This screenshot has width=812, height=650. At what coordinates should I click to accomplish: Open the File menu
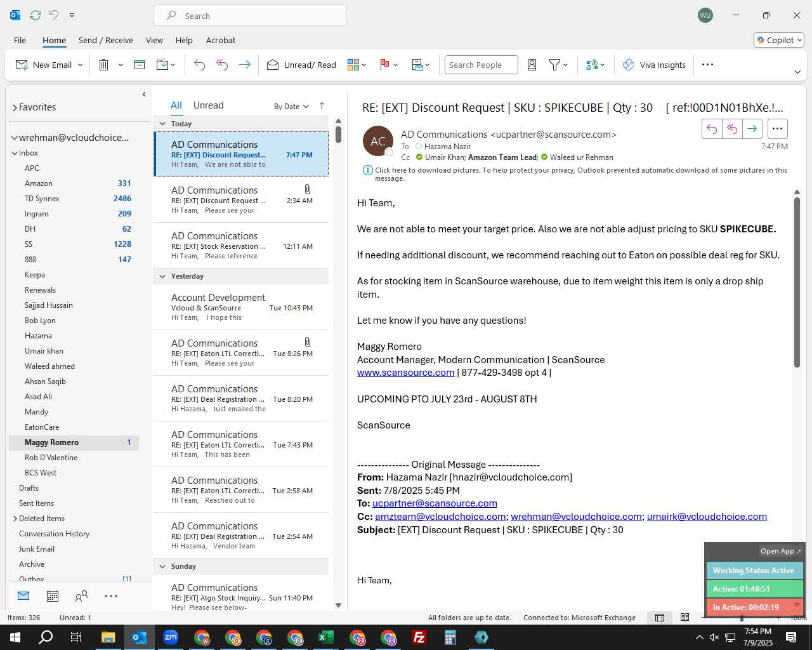20,40
